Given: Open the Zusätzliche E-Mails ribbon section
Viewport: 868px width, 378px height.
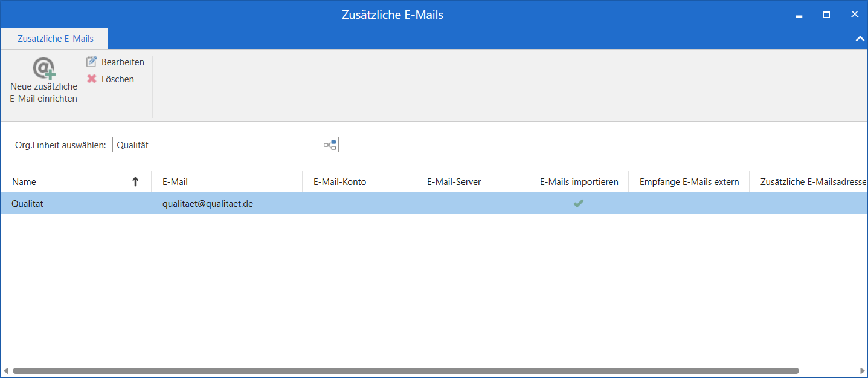Looking at the screenshot, I should pyautogui.click(x=54, y=38).
